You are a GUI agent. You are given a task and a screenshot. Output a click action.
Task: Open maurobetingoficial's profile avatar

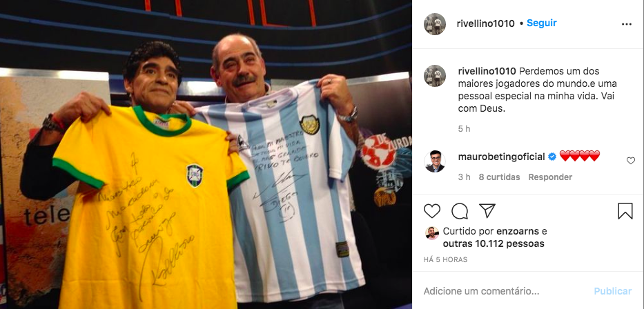[x=435, y=161]
